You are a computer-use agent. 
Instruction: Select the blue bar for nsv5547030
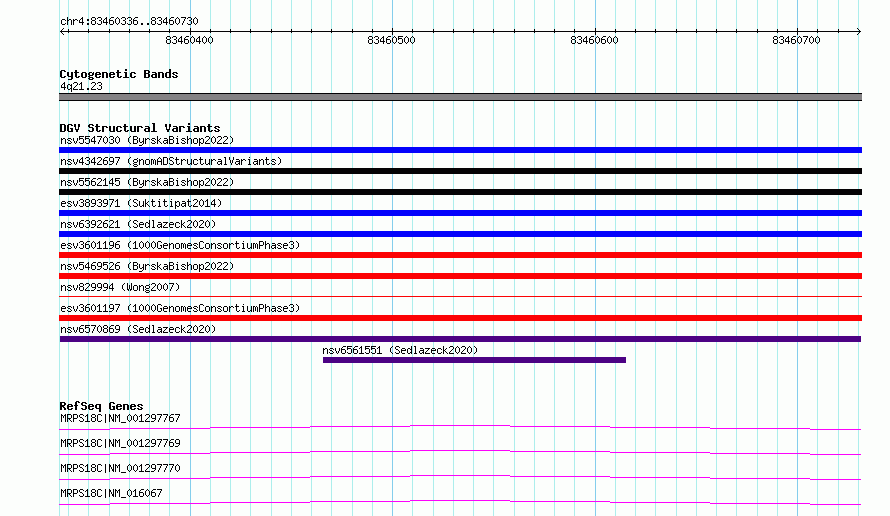coord(460,150)
